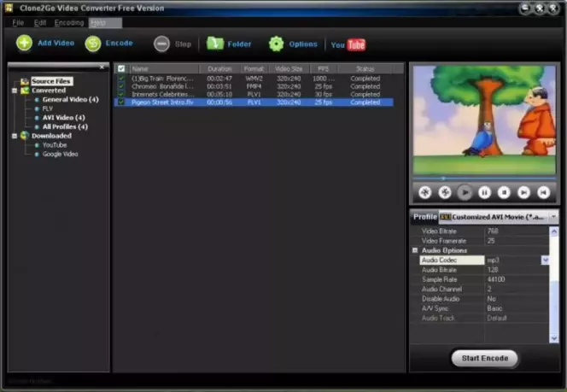Collapse the Audio Options section

click(415, 250)
